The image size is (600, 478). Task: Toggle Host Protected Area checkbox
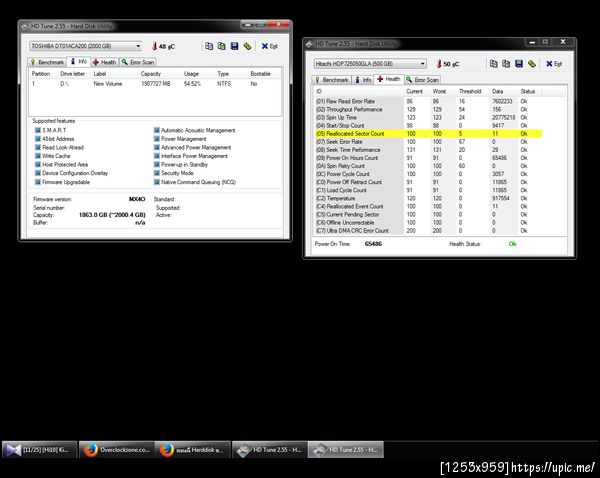[38, 165]
